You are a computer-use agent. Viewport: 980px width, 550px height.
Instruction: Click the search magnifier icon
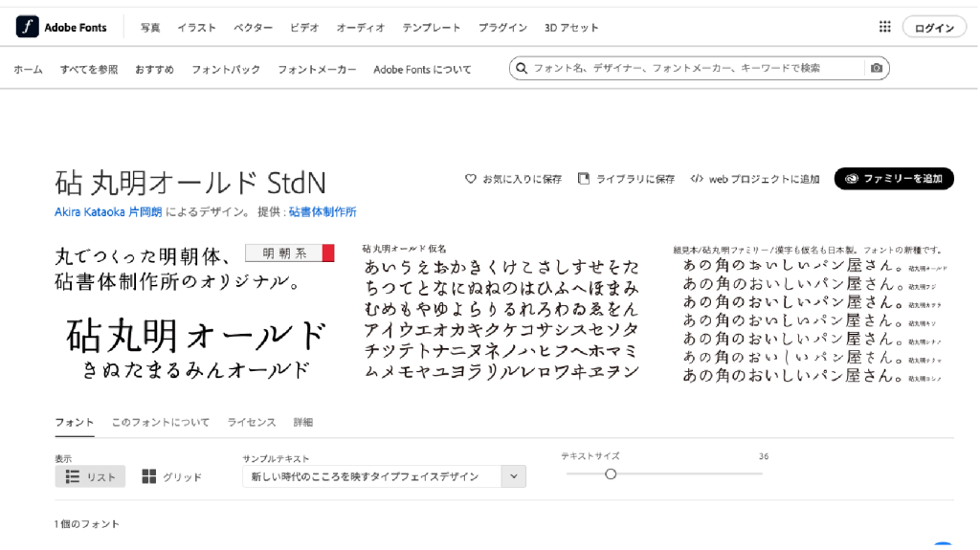(522, 68)
